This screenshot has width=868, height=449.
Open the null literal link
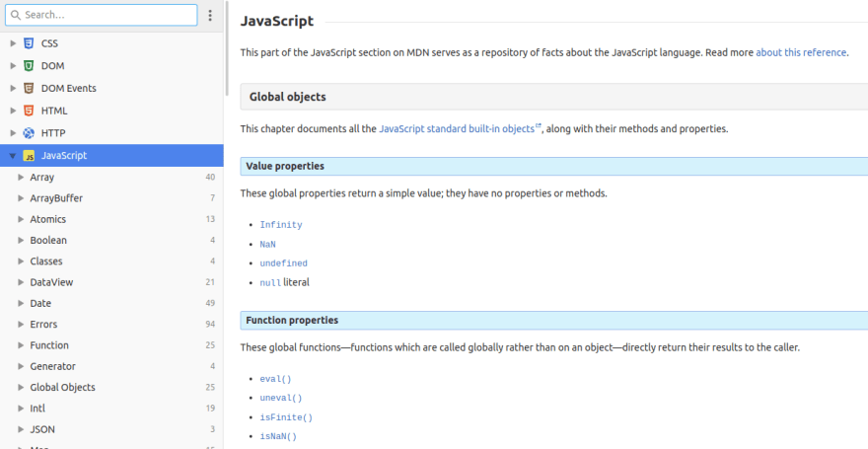tap(270, 283)
